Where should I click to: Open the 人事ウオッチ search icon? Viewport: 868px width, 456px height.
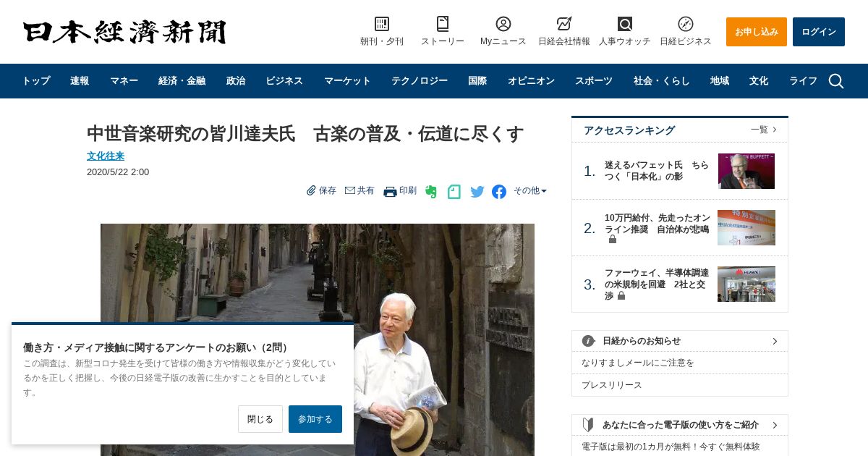(625, 24)
